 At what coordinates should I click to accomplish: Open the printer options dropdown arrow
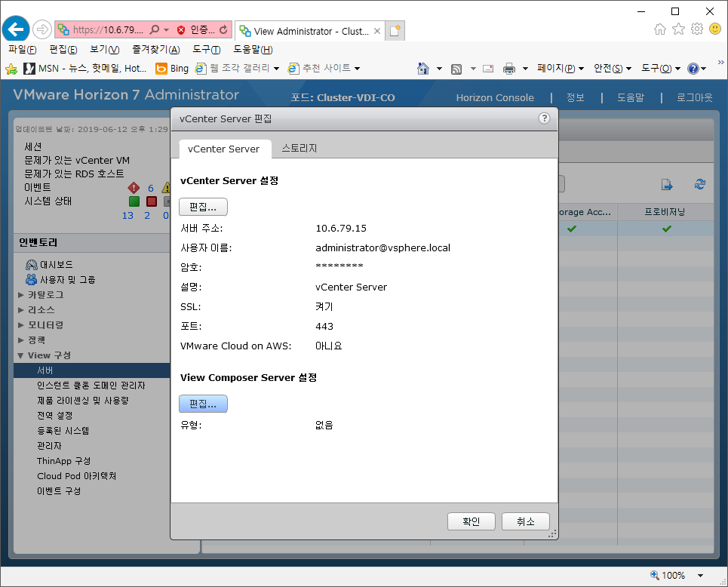click(x=525, y=69)
